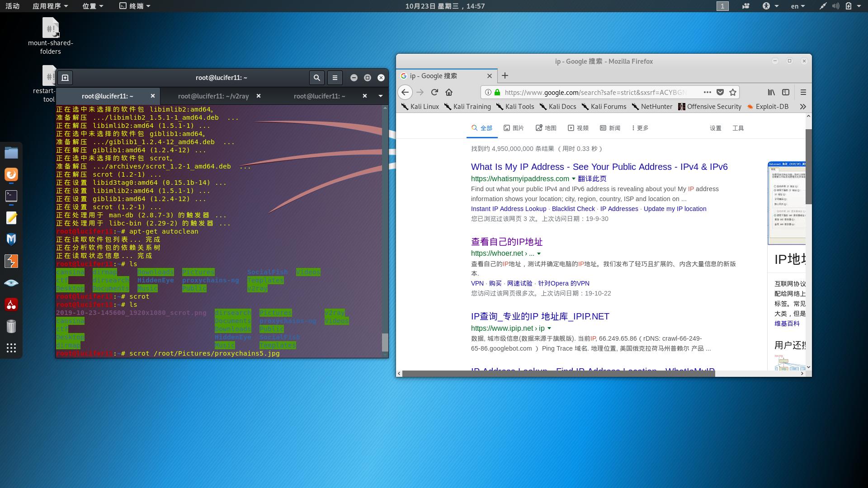The image size is (868, 488).
Task: Select the 图片 search filter tab
Action: pyautogui.click(x=514, y=128)
